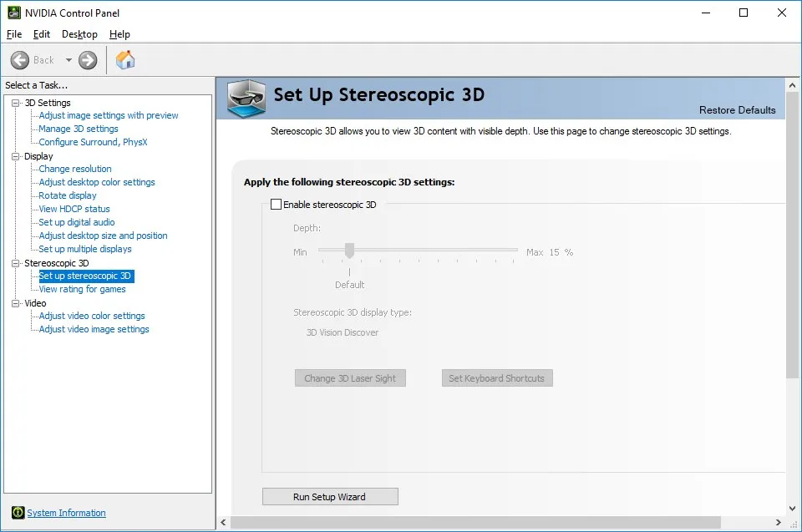The width and height of the screenshot is (802, 532).
Task: Open the File menu
Action: tap(14, 34)
